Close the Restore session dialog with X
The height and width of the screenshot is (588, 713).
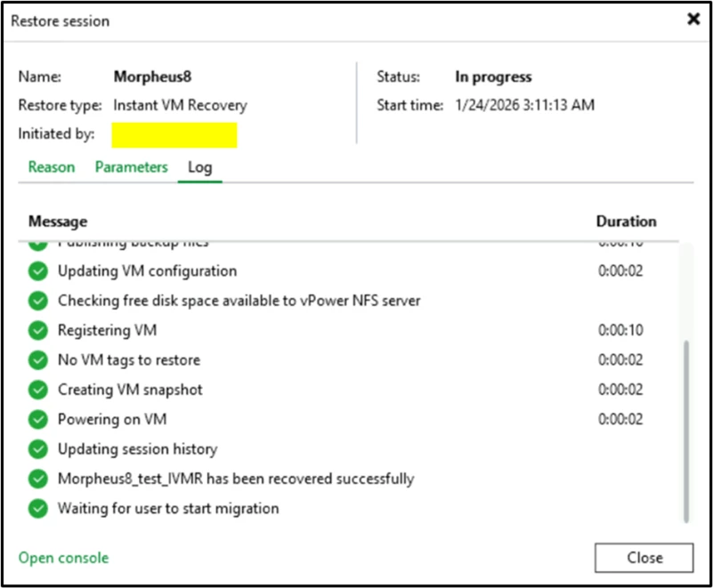tap(693, 20)
